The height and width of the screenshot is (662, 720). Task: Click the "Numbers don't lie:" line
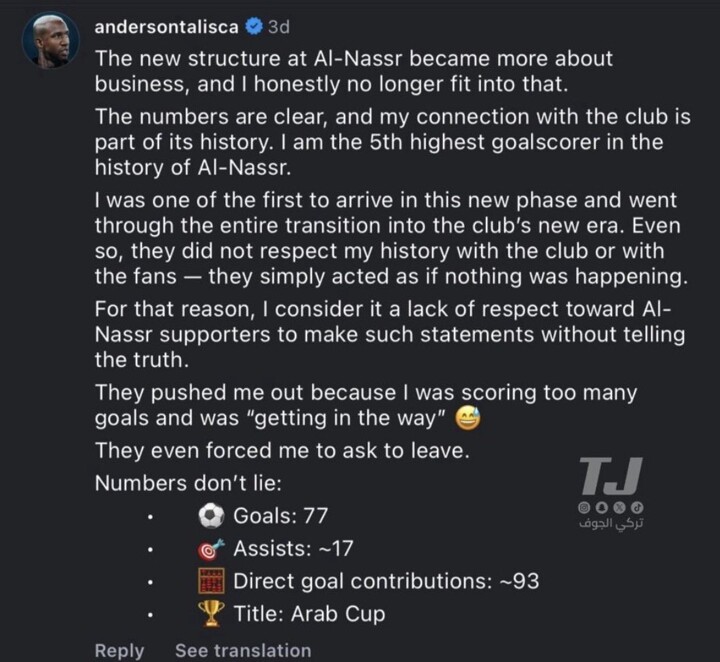click(x=187, y=483)
